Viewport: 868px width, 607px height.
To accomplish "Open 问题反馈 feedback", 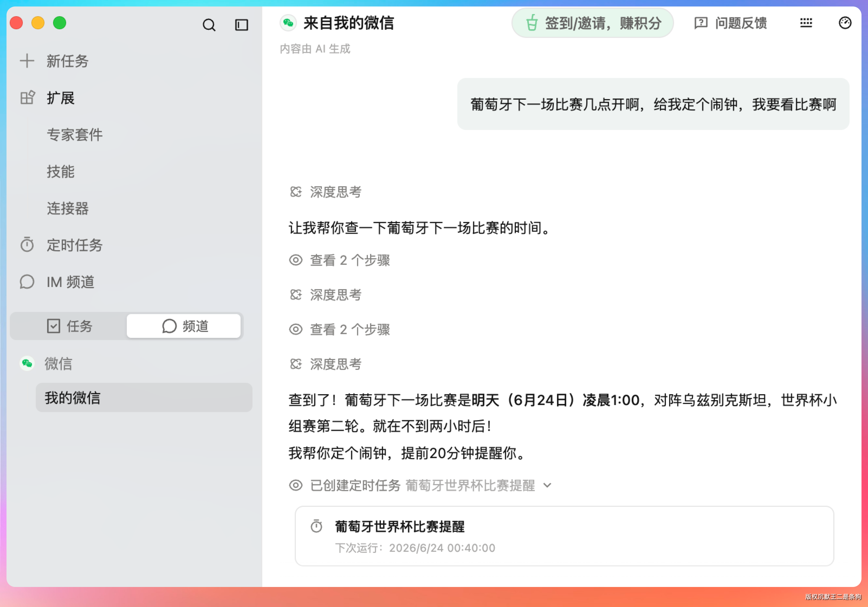I will click(730, 23).
